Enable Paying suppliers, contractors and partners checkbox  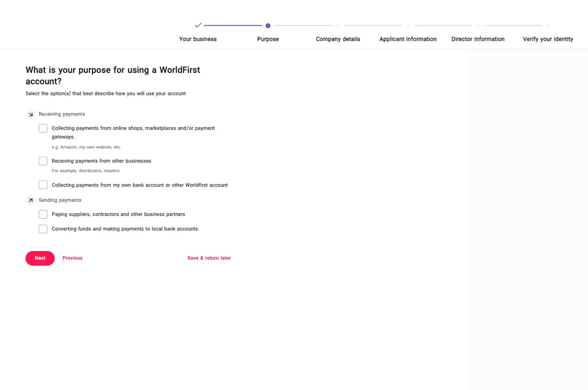tap(43, 214)
